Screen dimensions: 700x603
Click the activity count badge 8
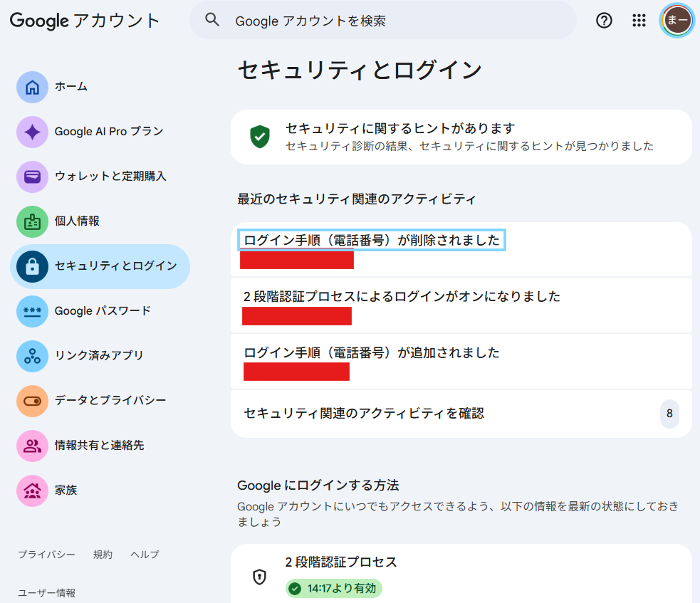(x=669, y=414)
